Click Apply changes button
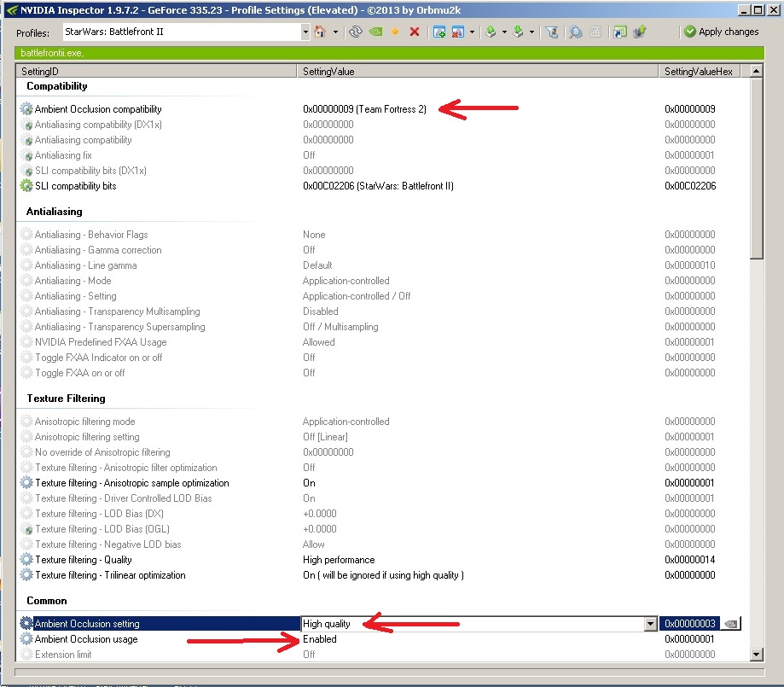This screenshot has height=687, width=784. 721,32
